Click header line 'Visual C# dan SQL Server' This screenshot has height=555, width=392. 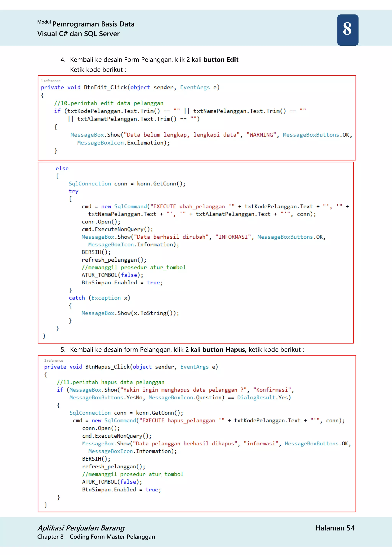click(x=78, y=34)
